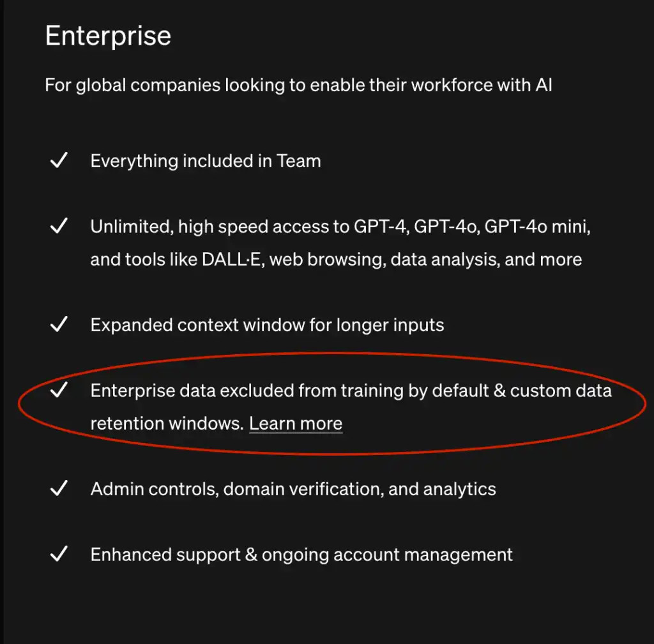This screenshot has height=644, width=654.
Task: Click 'Enhanced support & ongoing account management'
Action: tap(301, 555)
